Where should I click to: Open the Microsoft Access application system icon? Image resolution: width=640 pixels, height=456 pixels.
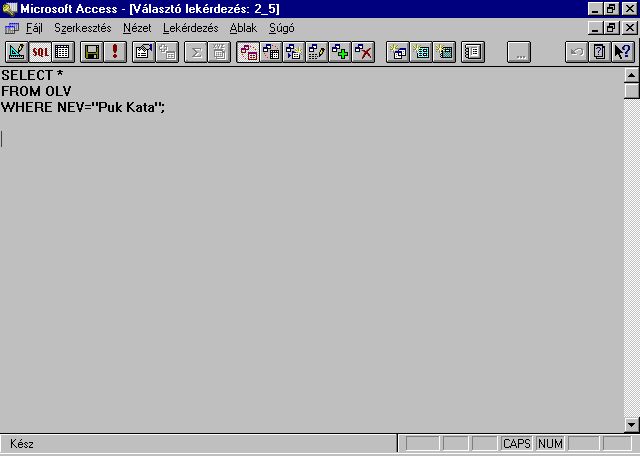pos(9,9)
